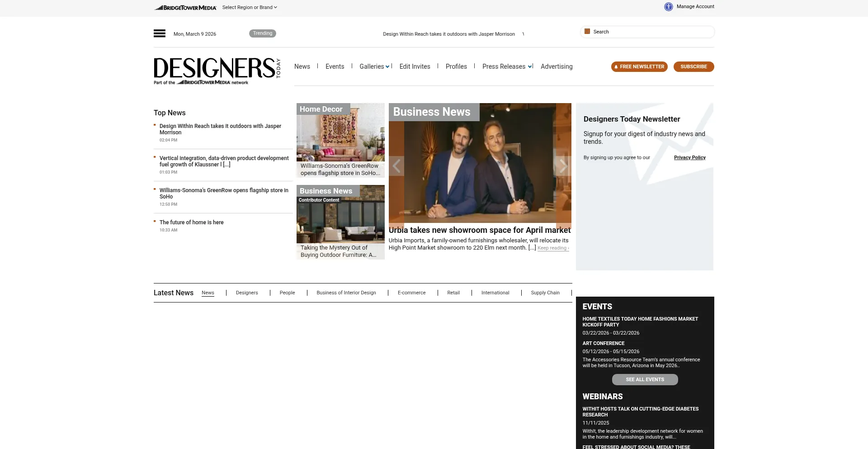Click the See All Events button
Image resolution: width=868 pixels, height=449 pixels.
coord(645,379)
